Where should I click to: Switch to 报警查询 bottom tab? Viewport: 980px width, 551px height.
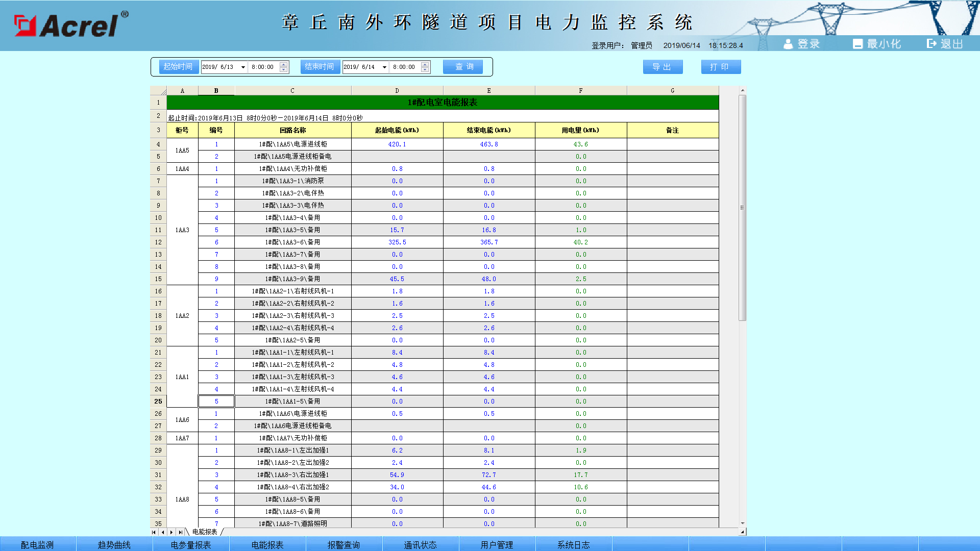coord(344,544)
